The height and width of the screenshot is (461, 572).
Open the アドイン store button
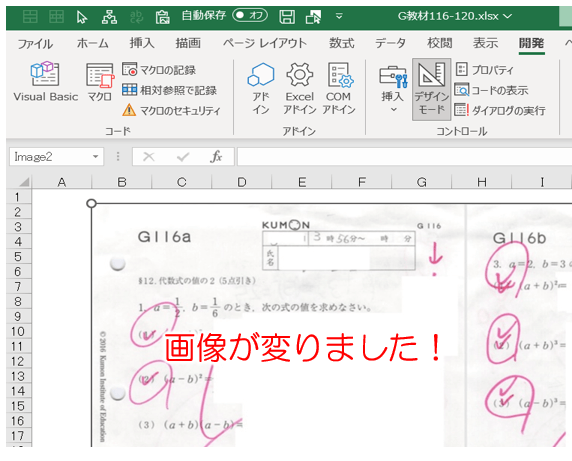pyautogui.click(x=260, y=89)
